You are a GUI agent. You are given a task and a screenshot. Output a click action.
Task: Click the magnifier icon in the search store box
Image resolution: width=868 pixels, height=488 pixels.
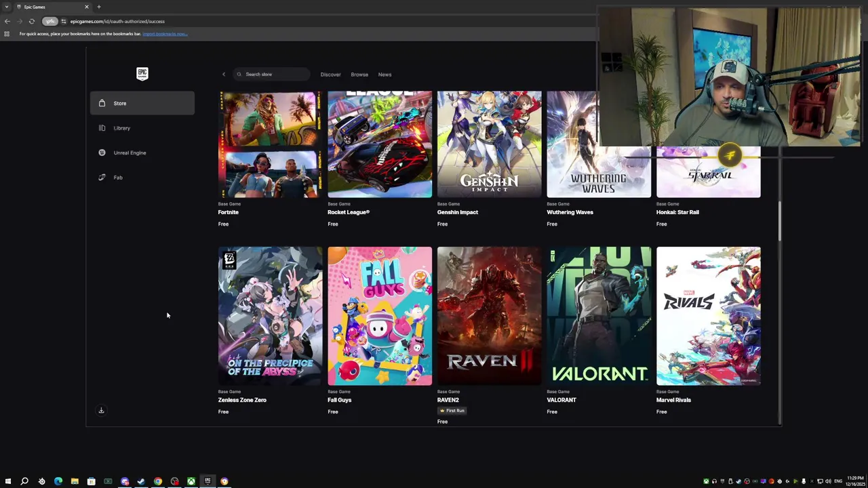coord(239,75)
